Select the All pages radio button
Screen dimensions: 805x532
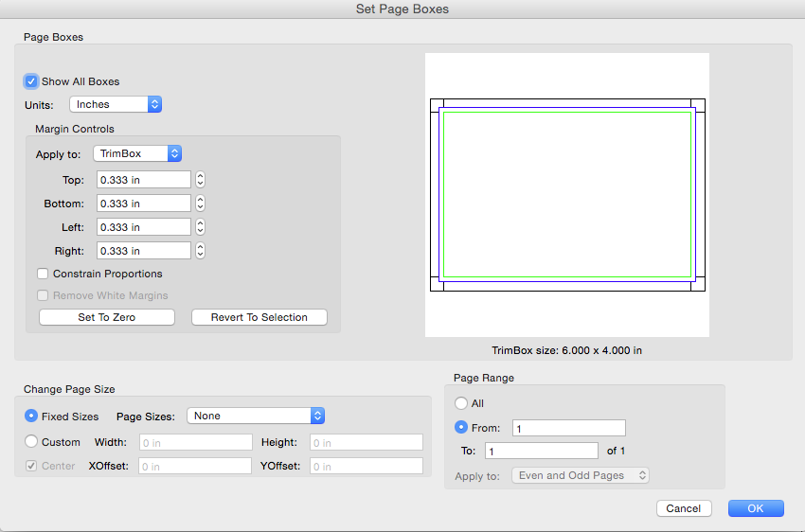click(x=461, y=403)
